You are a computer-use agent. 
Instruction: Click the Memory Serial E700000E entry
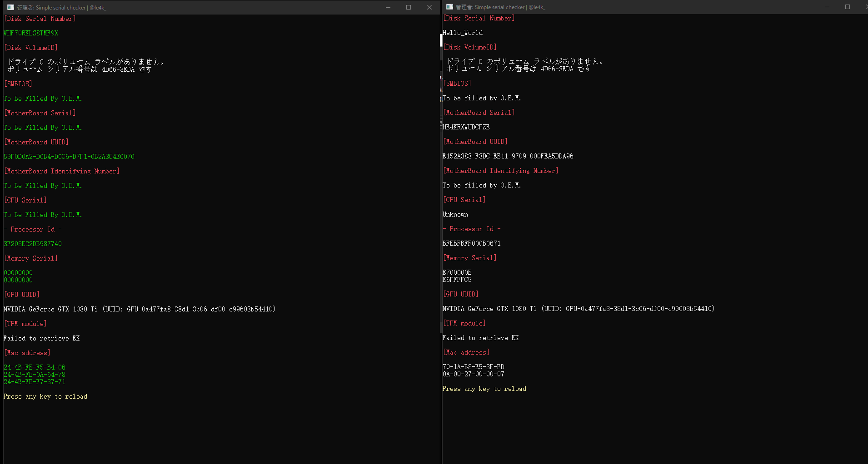point(456,272)
